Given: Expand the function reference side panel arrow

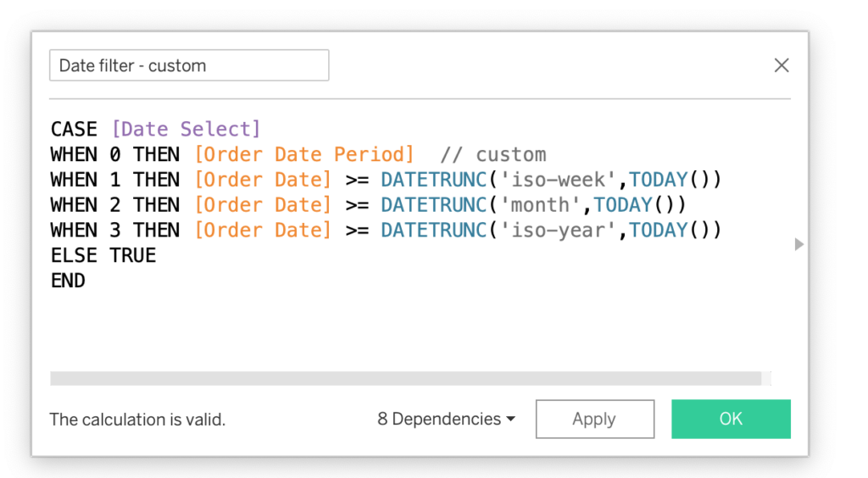Looking at the screenshot, I should tap(798, 244).
